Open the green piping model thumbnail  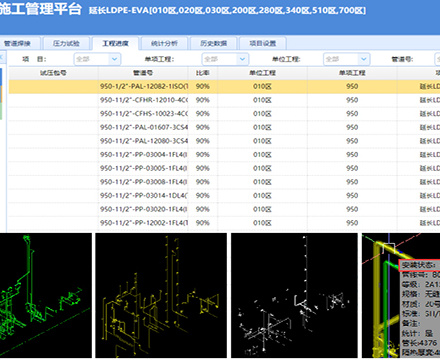[46, 295]
